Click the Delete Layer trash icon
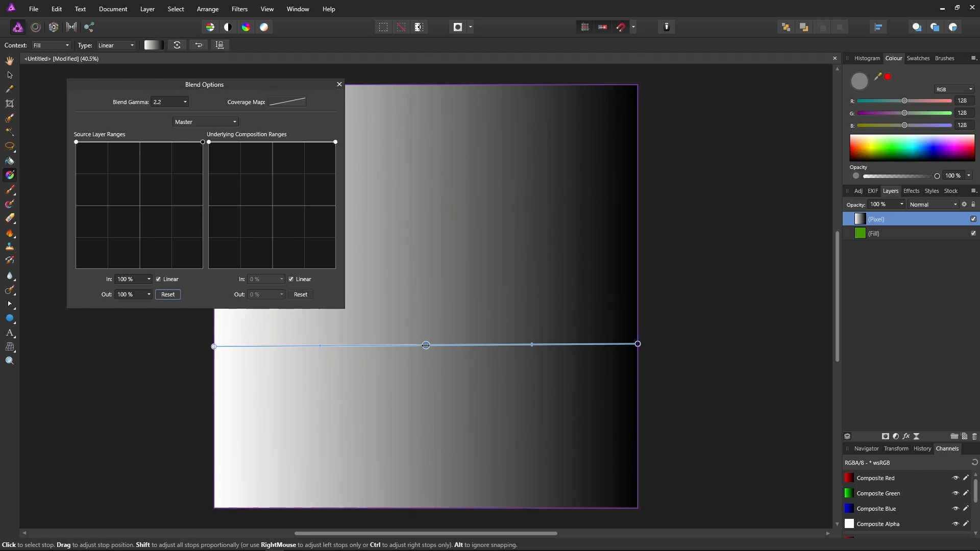 pos(974,436)
